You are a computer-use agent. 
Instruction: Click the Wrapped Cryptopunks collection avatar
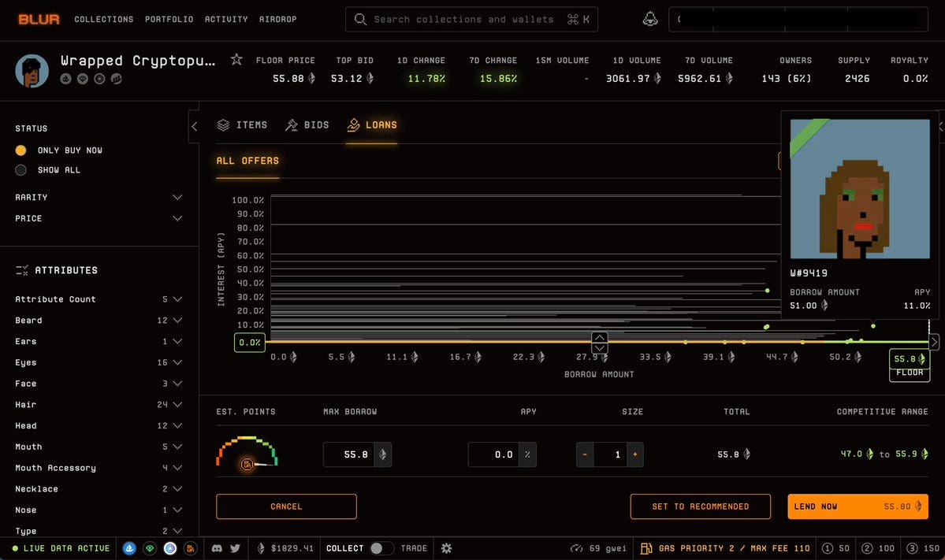32,70
